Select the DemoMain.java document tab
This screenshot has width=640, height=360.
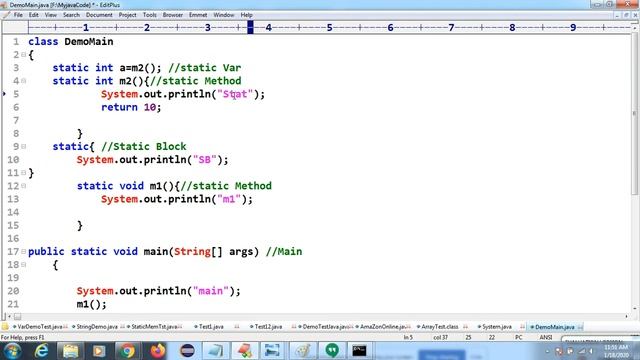pos(554,327)
